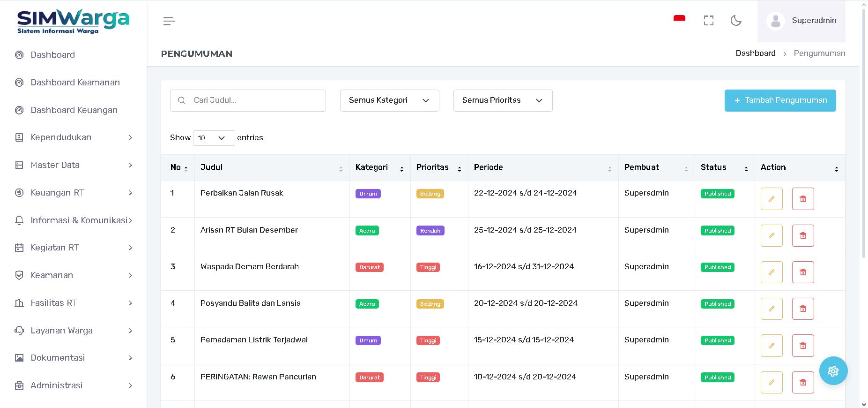Toggle dark mode with moon icon

[736, 21]
